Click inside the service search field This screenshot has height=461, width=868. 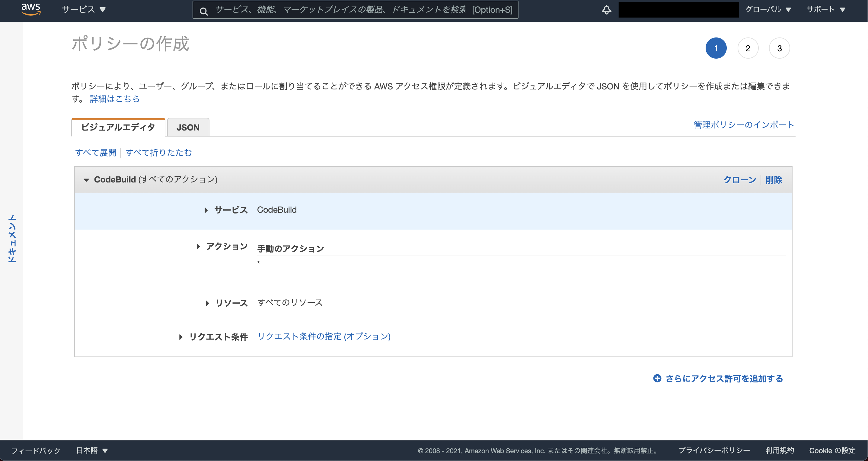[354, 10]
